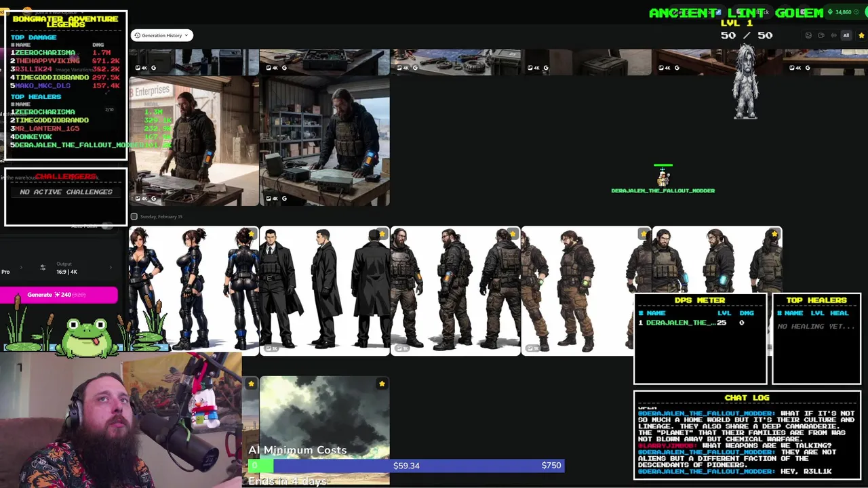Unfavorite the female agent sheet star

coord(251,234)
